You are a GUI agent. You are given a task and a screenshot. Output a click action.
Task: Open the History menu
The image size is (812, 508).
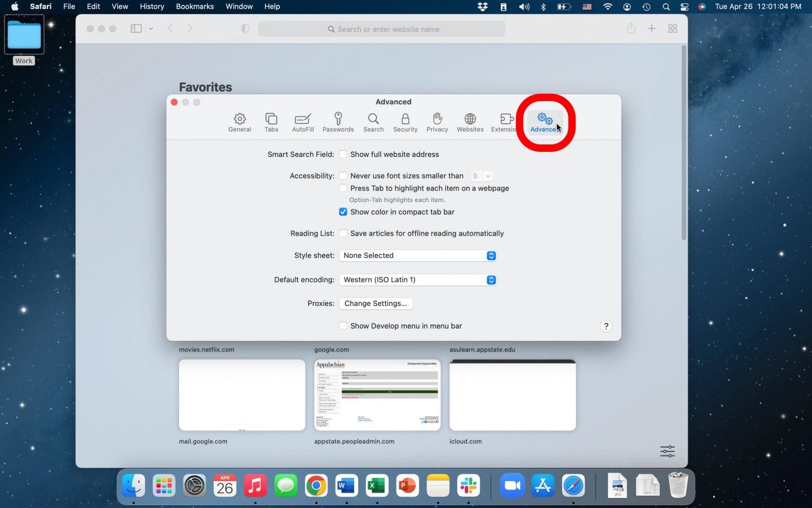152,7
